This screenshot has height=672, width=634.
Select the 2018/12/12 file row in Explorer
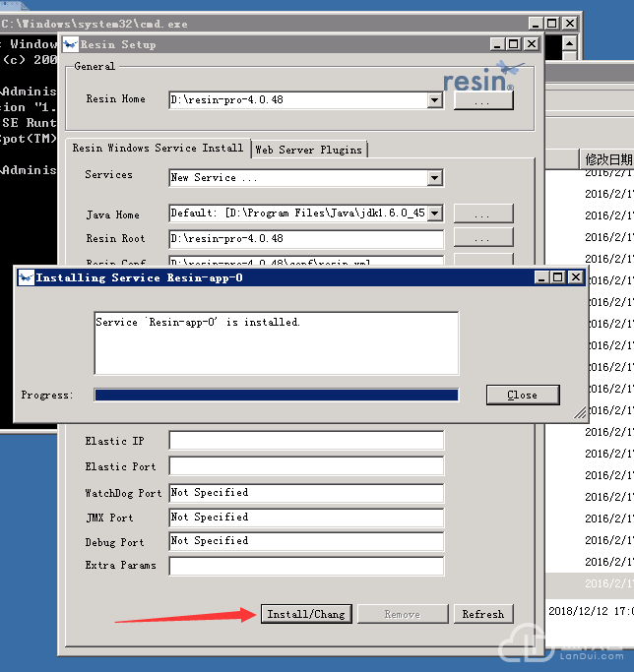[591, 611]
